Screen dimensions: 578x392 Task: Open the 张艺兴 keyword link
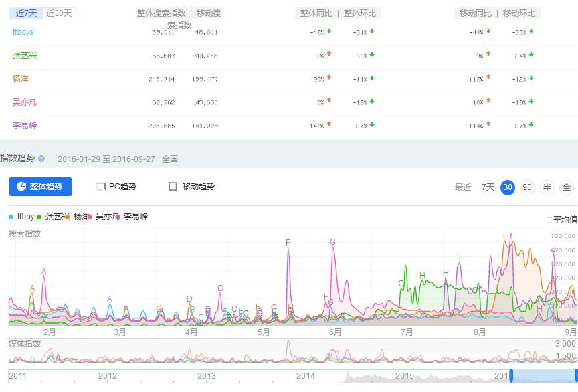(x=25, y=56)
